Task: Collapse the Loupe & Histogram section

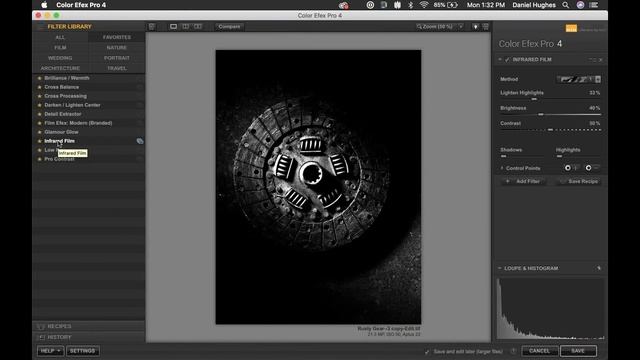Action: click(500, 268)
